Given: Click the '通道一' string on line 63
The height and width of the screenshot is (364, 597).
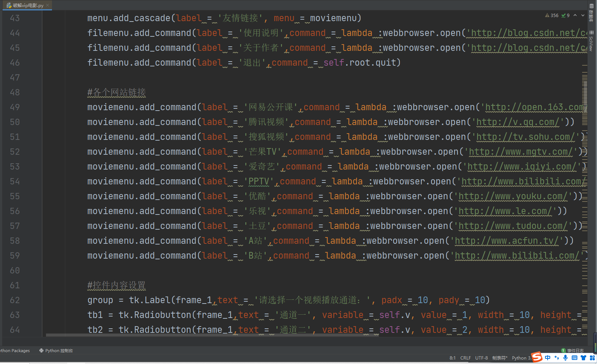Looking at the screenshot, I should [x=293, y=315].
